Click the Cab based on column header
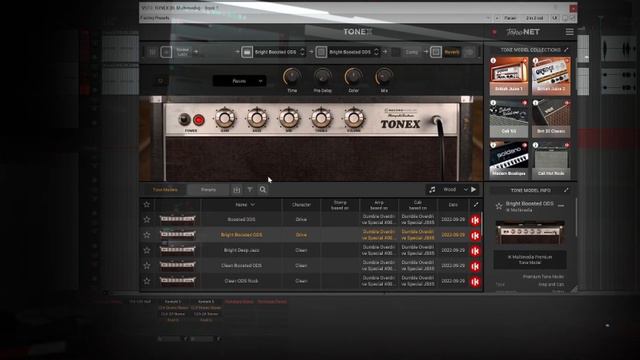This screenshot has width=640, height=360. click(418, 204)
